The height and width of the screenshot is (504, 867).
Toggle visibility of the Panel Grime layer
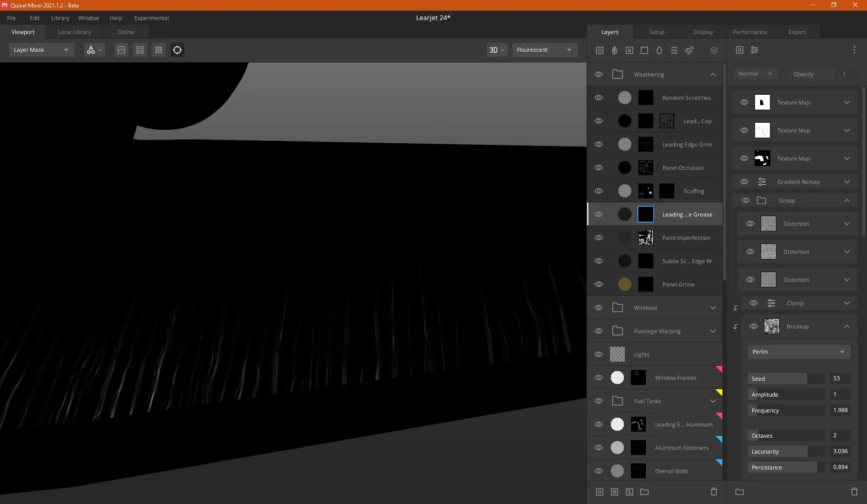[x=599, y=284]
